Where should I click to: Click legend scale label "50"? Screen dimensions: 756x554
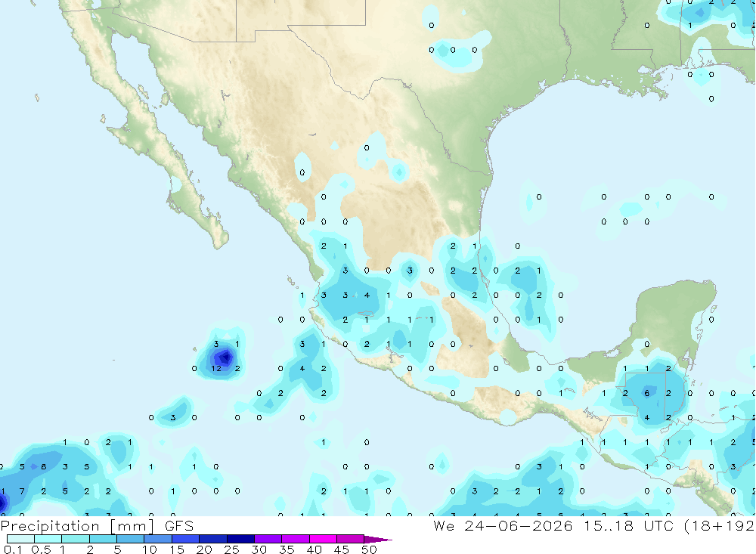click(x=369, y=549)
